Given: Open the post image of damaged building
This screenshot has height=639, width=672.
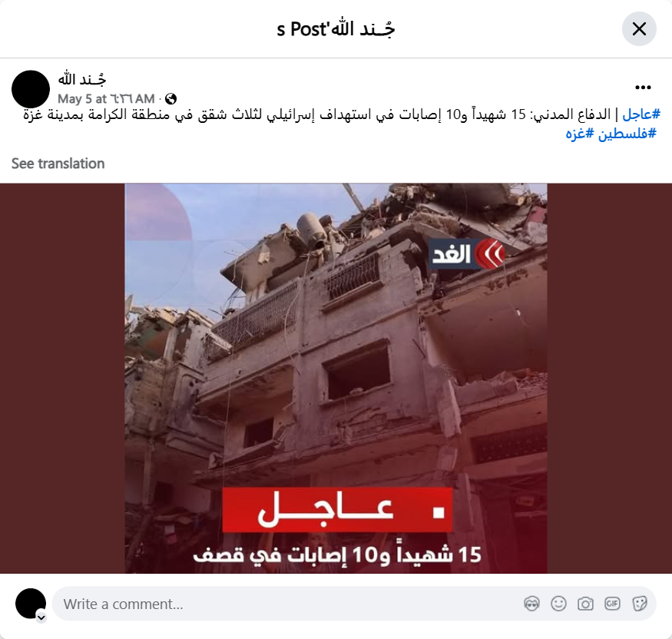Looking at the screenshot, I should coord(336,379).
